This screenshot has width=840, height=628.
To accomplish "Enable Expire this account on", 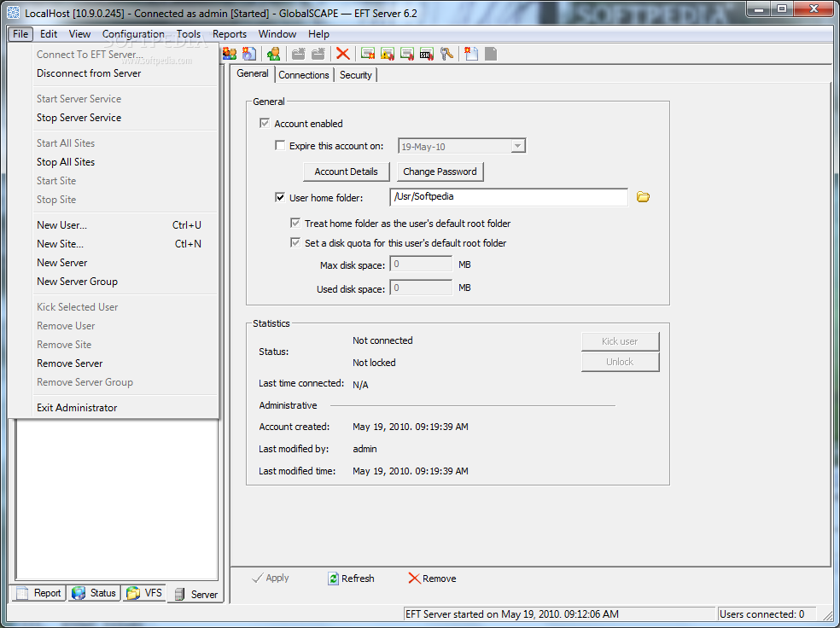I will (x=280, y=145).
